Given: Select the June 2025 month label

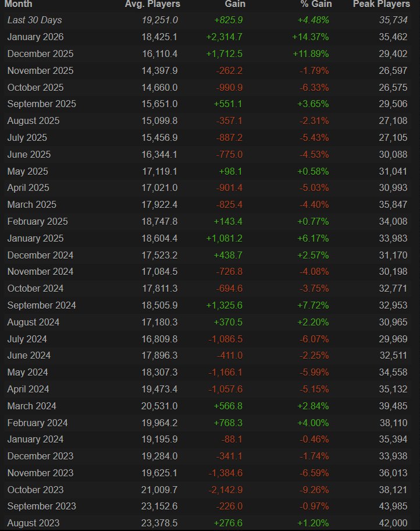Looking at the screenshot, I should (29, 154).
